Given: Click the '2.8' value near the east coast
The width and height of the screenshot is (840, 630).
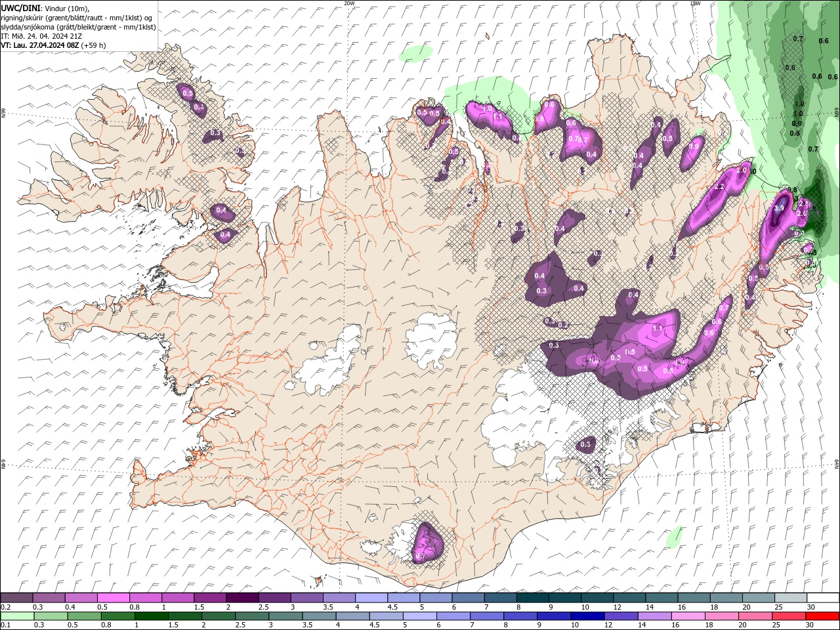Looking at the screenshot, I should [802, 204].
